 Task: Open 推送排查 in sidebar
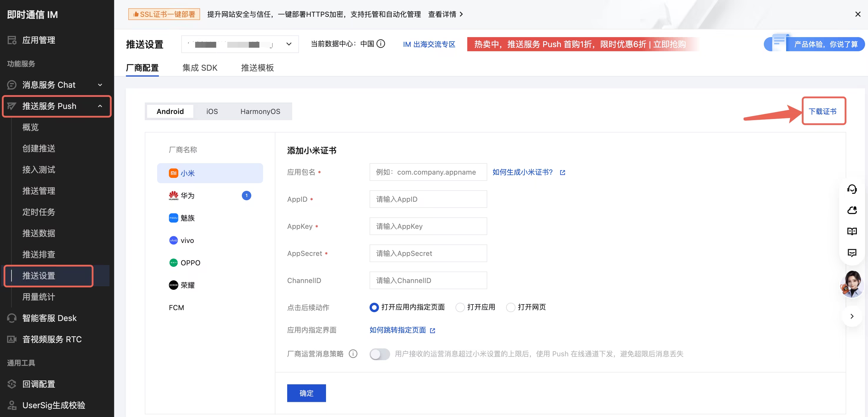pyautogui.click(x=39, y=254)
